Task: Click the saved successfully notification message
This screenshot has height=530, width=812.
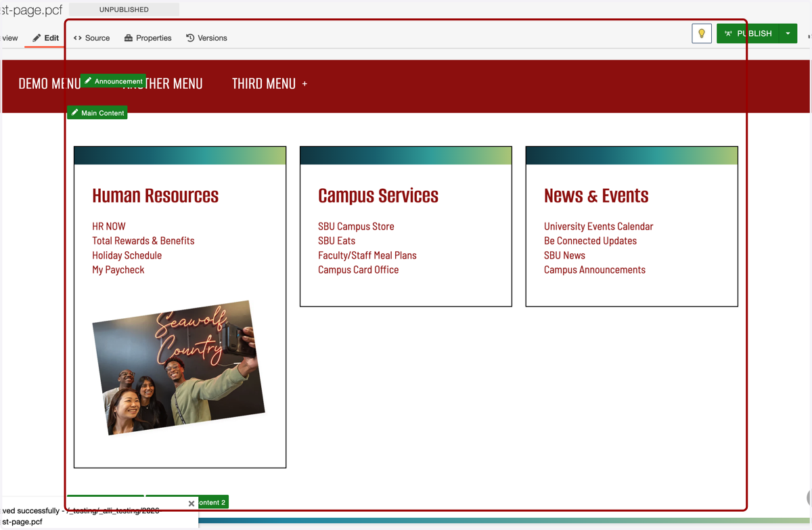Action: [x=81, y=516]
